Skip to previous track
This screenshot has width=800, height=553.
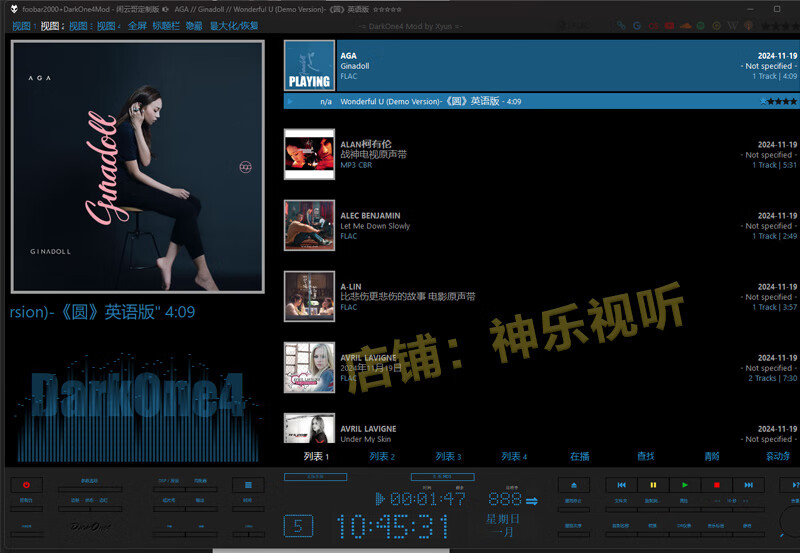621,485
